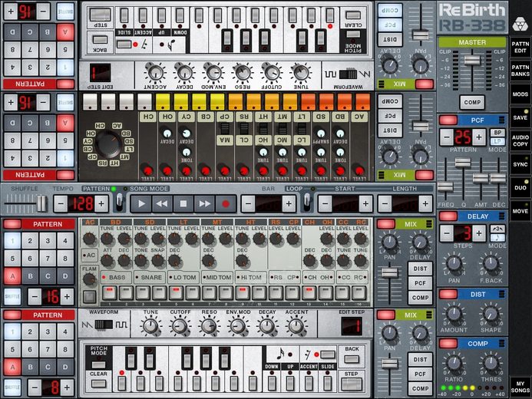Increase DELAY steps with plus button
This screenshot has height=399, width=532.
click(479, 233)
